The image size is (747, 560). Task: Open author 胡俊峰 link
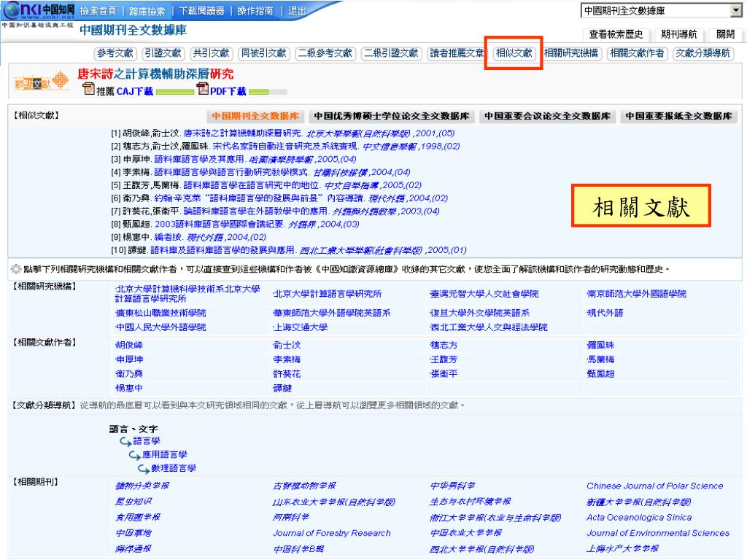coord(129,345)
